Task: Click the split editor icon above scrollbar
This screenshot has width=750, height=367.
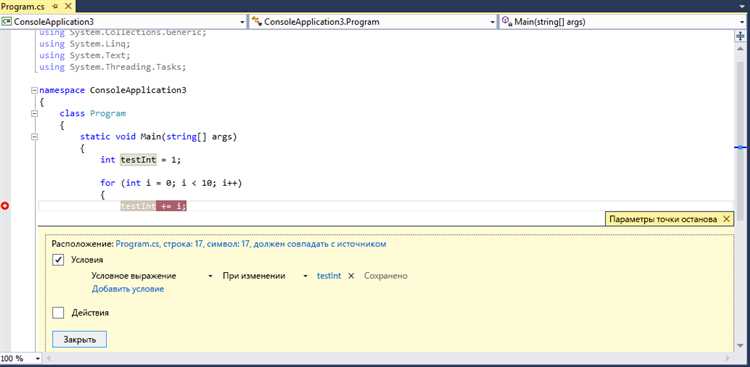Action: 740,36
